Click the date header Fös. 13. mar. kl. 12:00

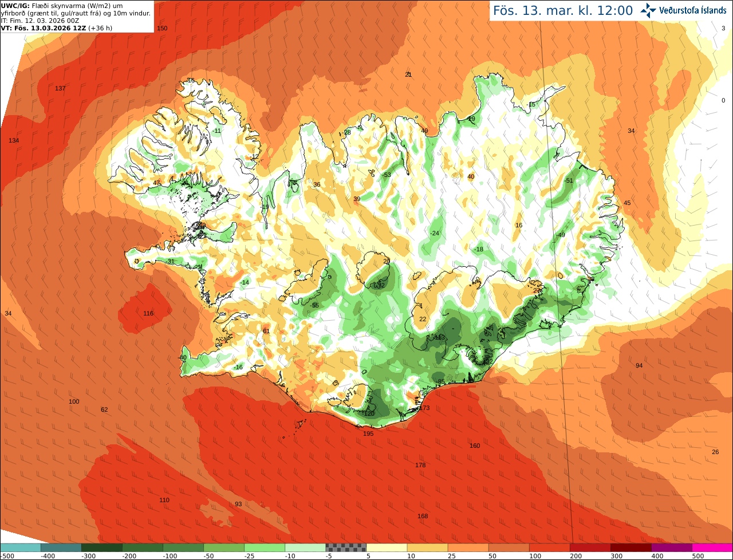[x=563, y=10]
